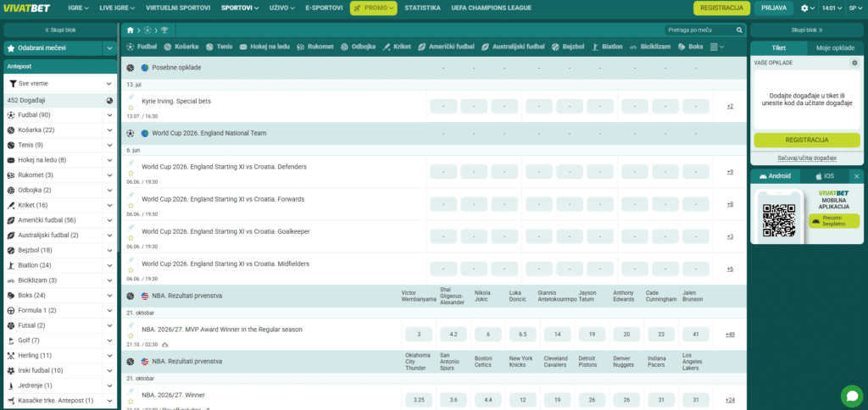This screenshot has width=868, height=410.
Task: Select odds 4.2 for Shai Gilgeous-Alexander
Action: click(x=453, y=335)
